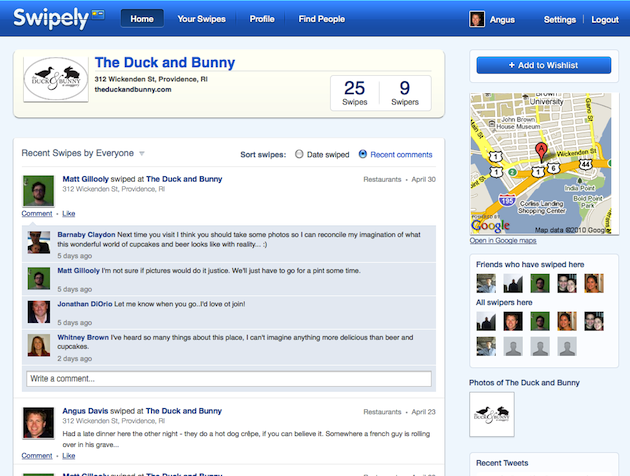Click Logout
Image resolution: width=630 pixels, height=476 pixels.
[x=605, y=20]
